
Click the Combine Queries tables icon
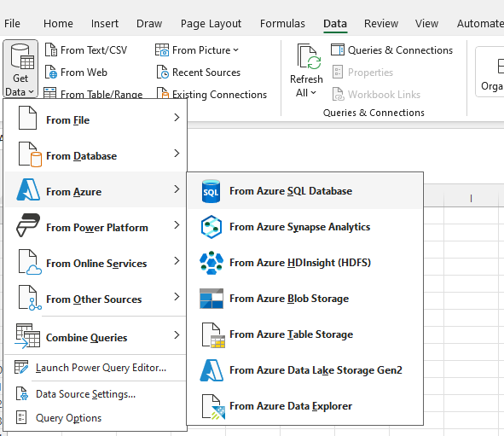coord(27,336)
